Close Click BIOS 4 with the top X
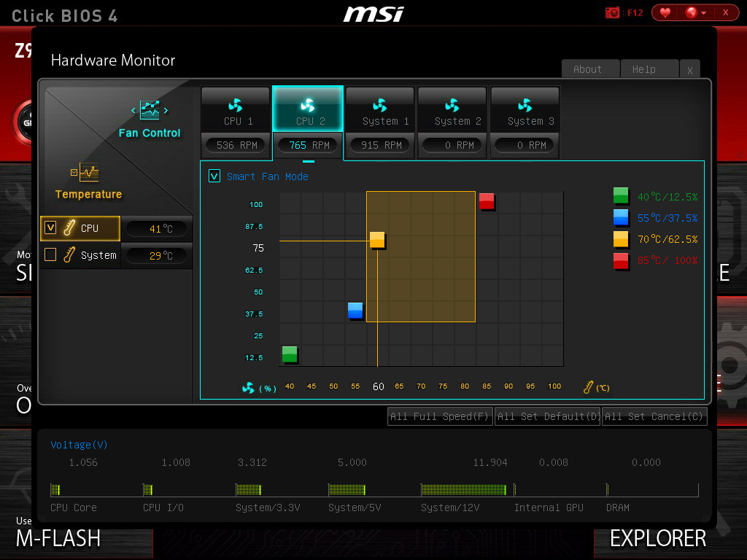 pos(726,12)
